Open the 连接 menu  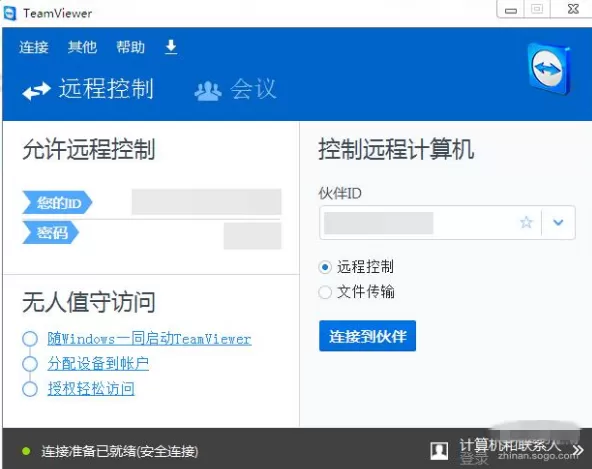(x=34, y=48)
